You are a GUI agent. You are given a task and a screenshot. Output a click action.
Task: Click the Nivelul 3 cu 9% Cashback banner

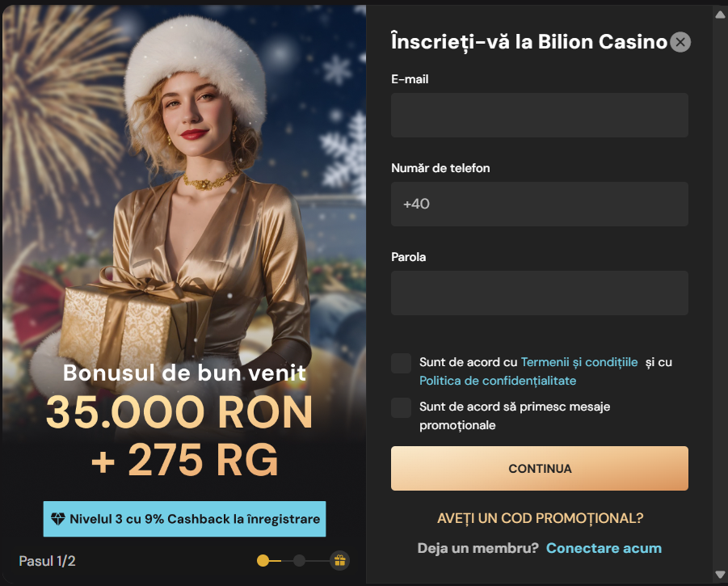184,519
